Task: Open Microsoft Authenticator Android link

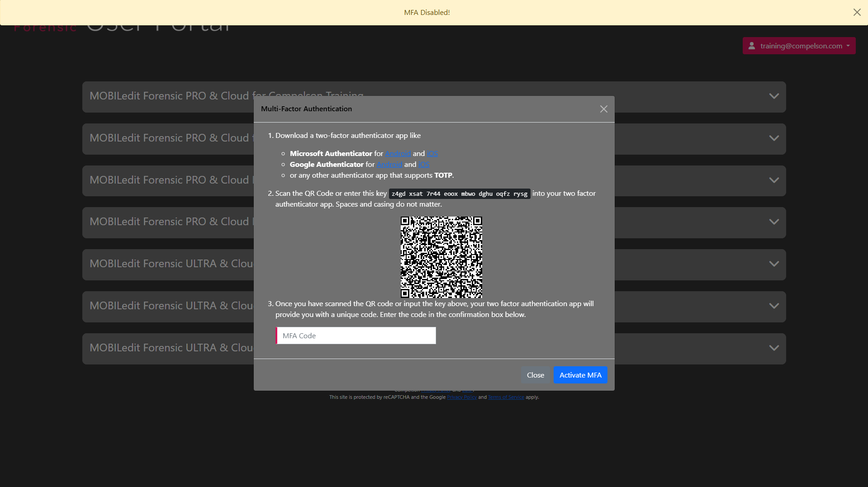Action: [x=398, y=154]
